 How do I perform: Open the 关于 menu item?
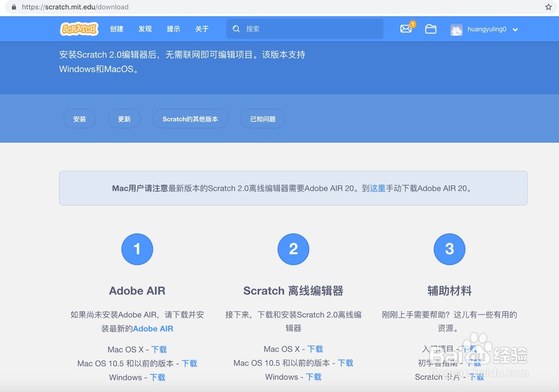(202, 29)
